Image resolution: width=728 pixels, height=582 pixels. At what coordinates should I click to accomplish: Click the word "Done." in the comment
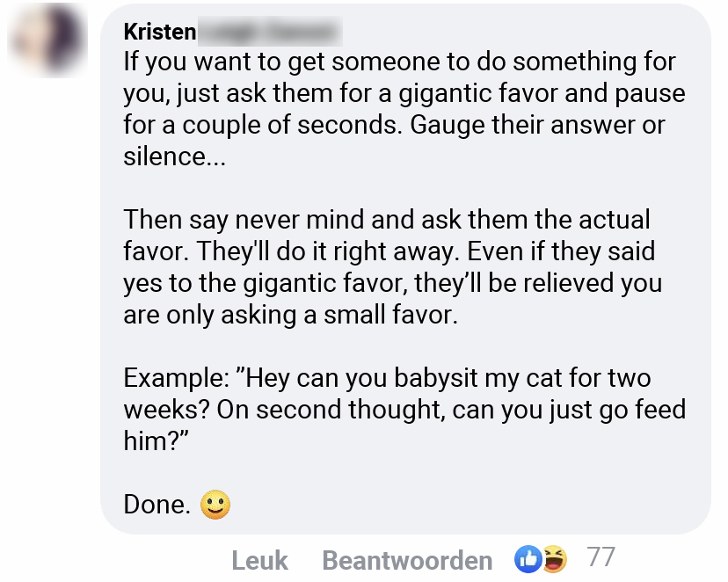(x=157, y=505)
